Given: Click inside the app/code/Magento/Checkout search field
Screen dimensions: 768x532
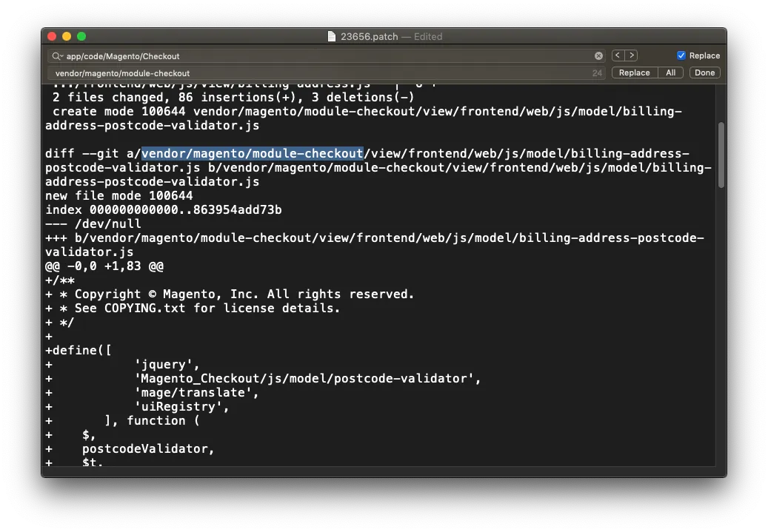Looking at the screenshot, I should (222, 55).
